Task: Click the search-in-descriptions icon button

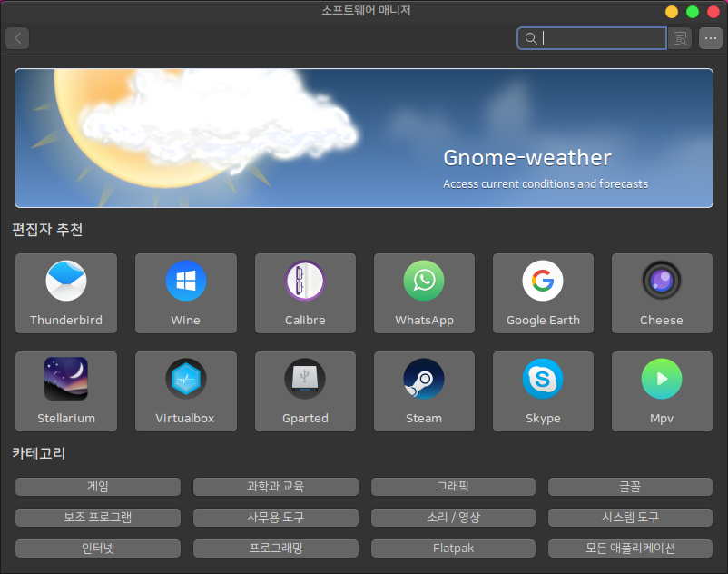Action: 680,38
